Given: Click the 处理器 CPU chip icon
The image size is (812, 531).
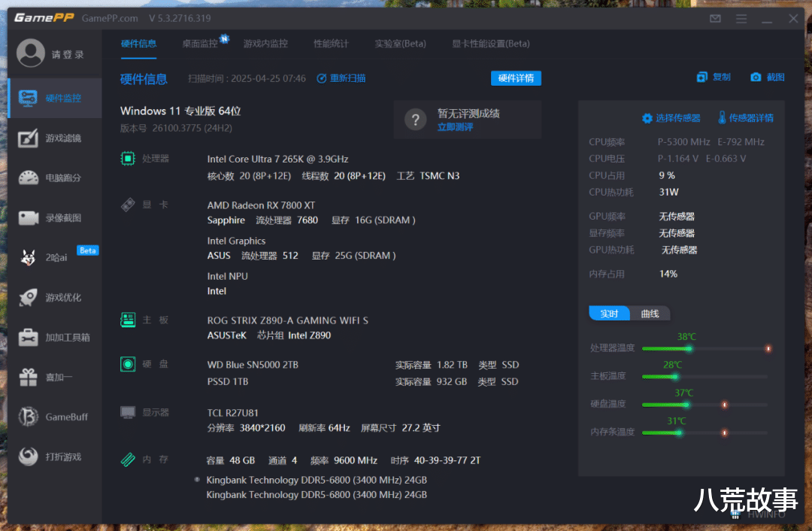Looking at the screenshot, I should click(x=127, y=159).
